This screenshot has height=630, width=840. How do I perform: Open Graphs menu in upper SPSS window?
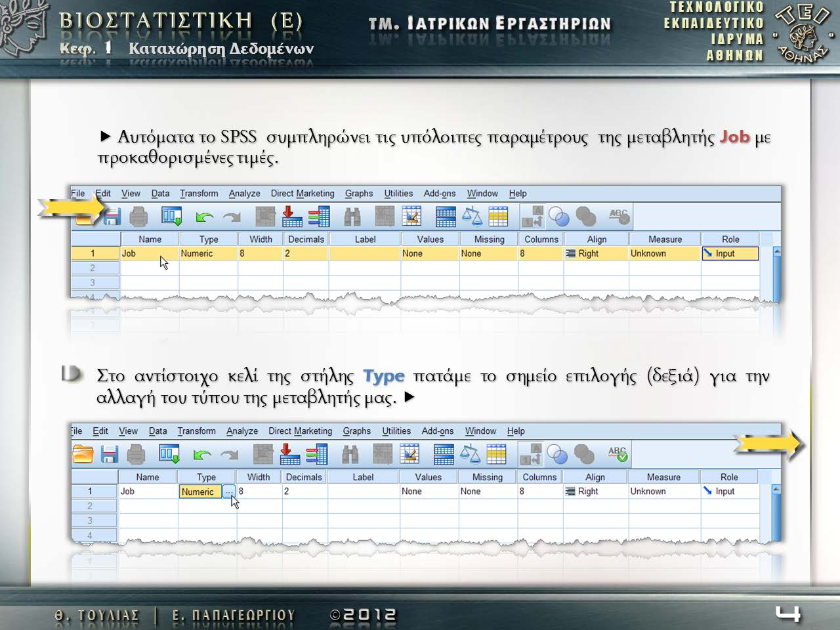click(359, 193)
